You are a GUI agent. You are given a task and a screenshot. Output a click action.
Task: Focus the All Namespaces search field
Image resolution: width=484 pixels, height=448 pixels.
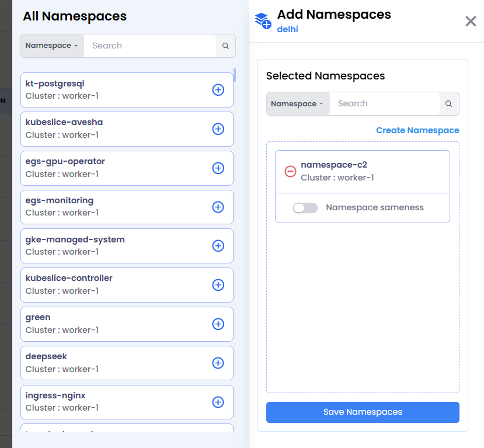[x=149, y=46]
